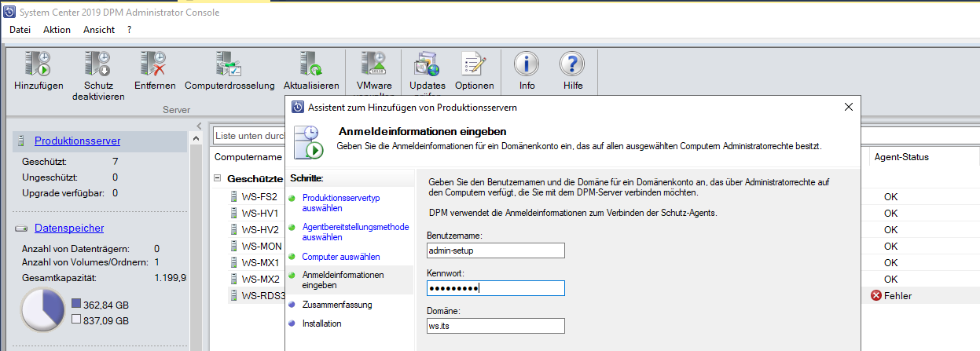The image size is (980, 351).
Task: Open the Aktion menu
Action: (57, 30)
